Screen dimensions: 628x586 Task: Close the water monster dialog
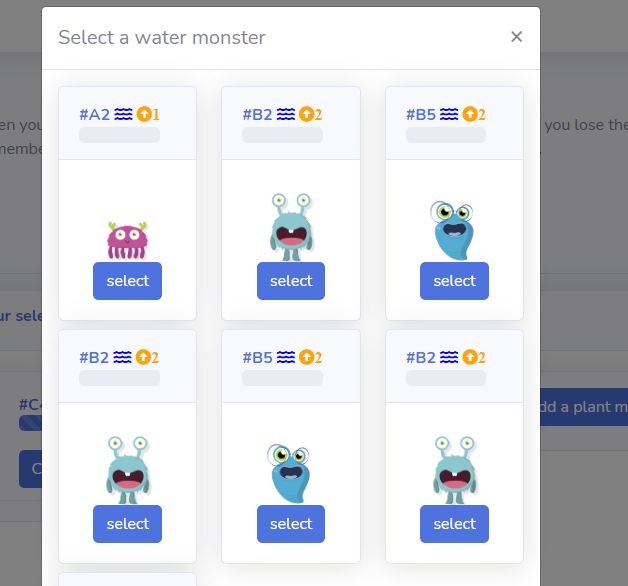(x=516, y=37)
